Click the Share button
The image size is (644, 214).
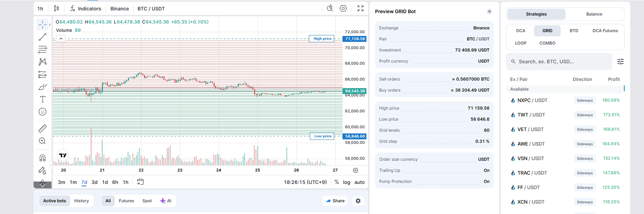335,201
